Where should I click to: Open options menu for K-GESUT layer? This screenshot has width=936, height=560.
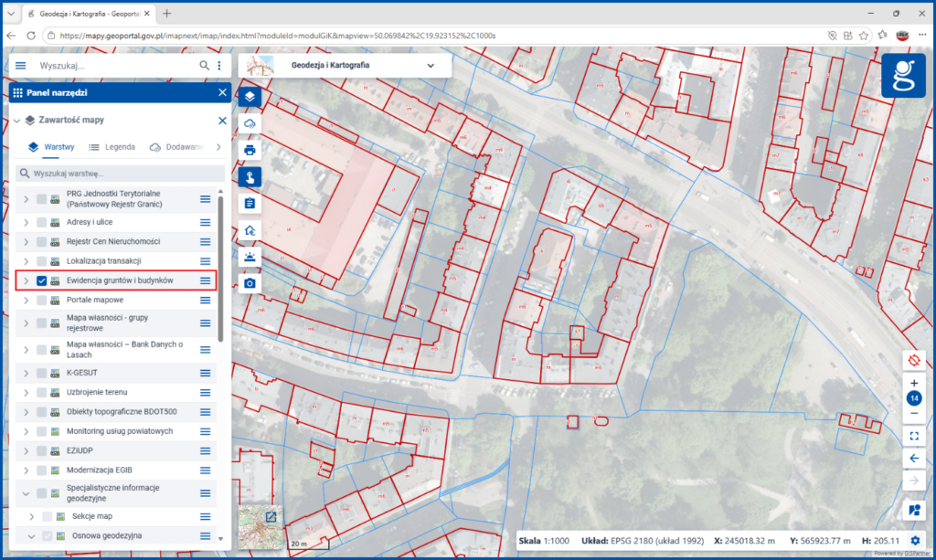tap(206, 374)
